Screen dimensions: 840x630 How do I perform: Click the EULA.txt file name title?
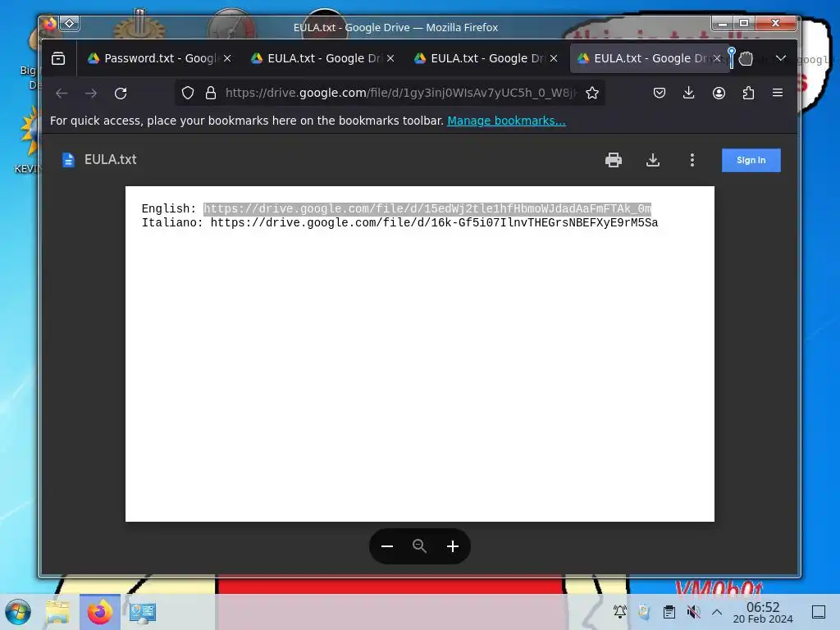click(x=111, y=160)
